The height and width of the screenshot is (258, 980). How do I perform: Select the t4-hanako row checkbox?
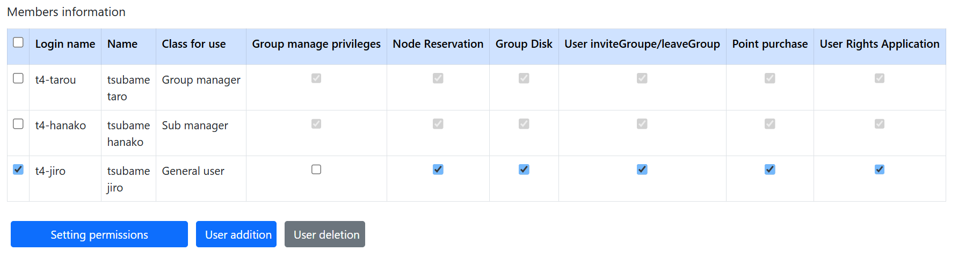click(x=18, y=124)
